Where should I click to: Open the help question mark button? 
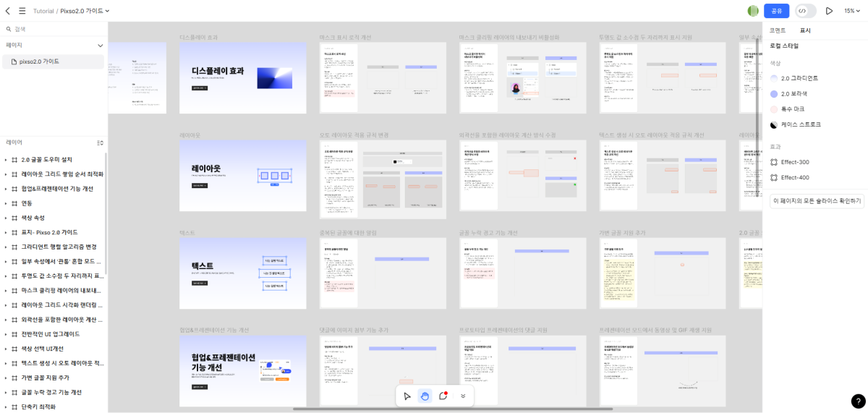click(x=858, y=401)
